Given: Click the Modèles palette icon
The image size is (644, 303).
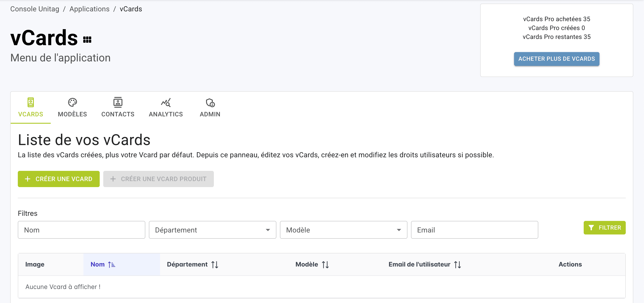Looking at the screenshot, I should coord(72,102).
